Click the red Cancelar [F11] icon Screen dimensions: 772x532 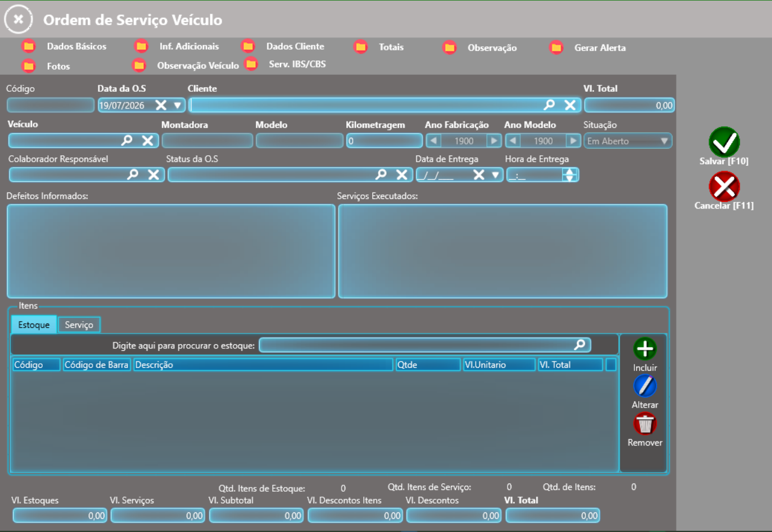tap(724, 187)
